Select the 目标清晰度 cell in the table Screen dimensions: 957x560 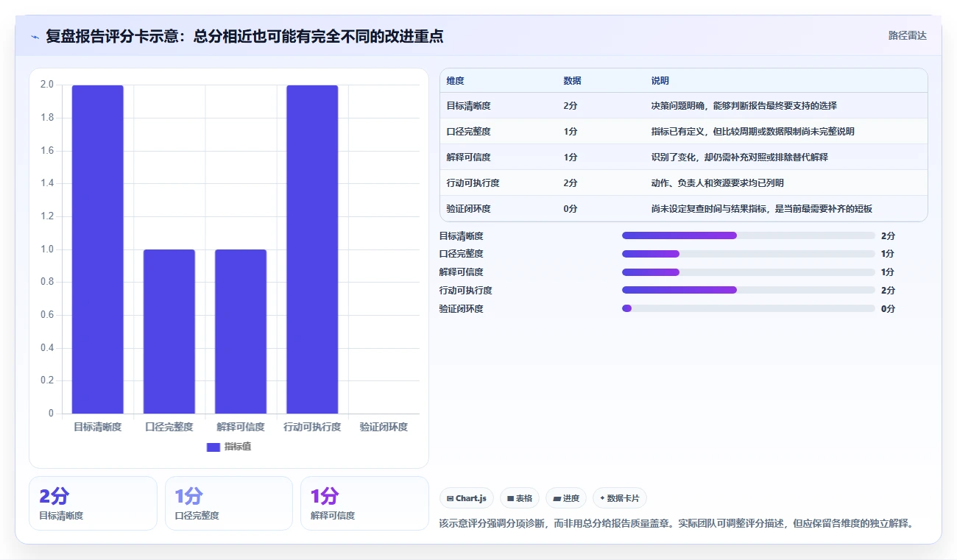[x=468, y=106]
